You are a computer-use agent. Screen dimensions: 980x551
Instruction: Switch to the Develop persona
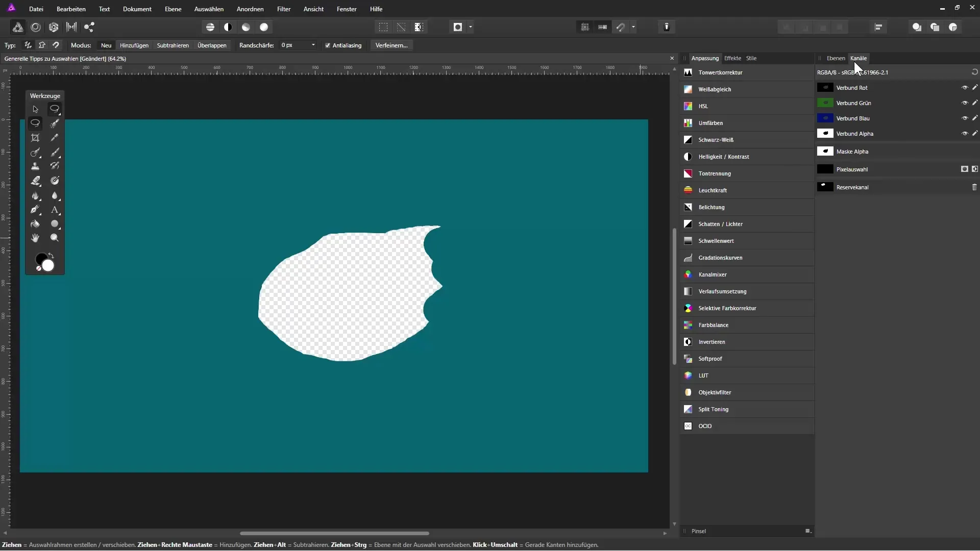click(54, 27)
